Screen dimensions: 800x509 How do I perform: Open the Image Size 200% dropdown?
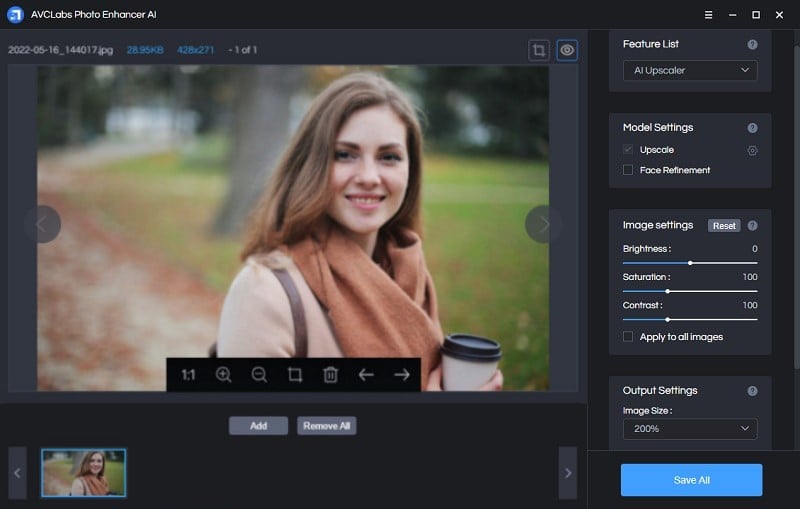click(x=690, y=429)
